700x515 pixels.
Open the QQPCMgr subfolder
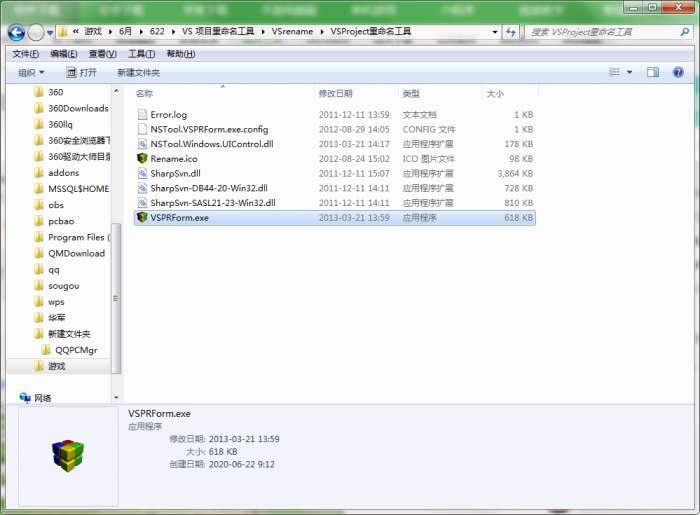click(x=70, y=350)
